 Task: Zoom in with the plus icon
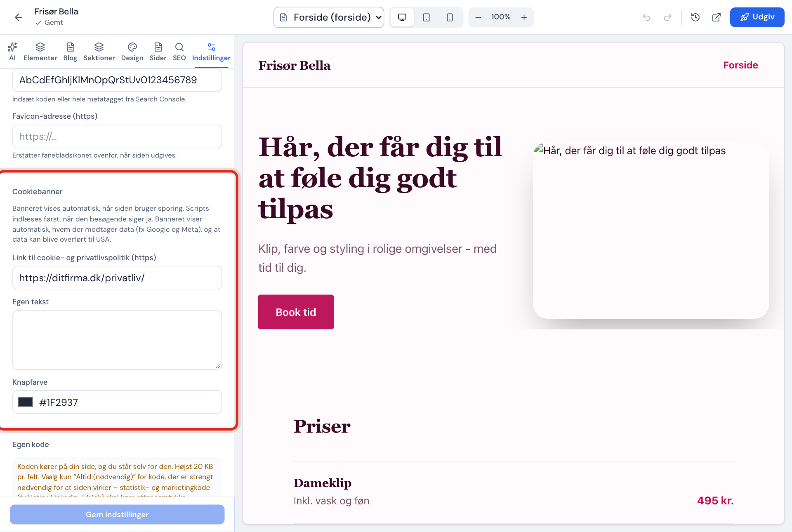(x=524, y=17)
